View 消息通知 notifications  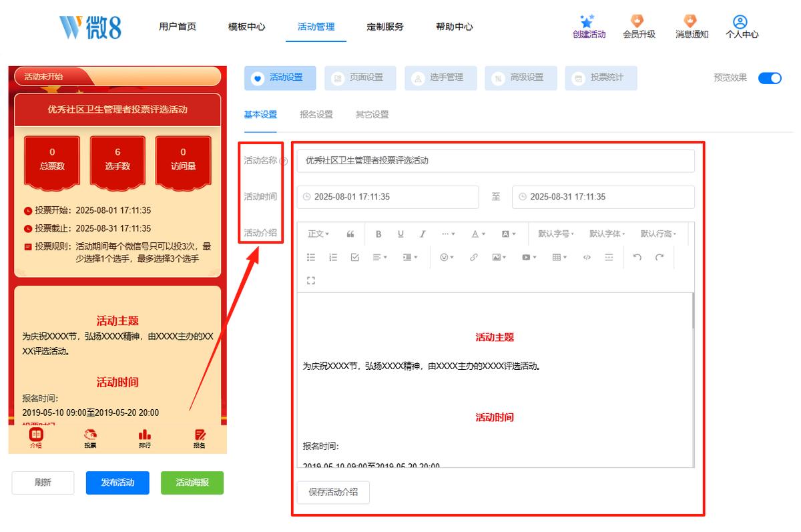(x=692, y=27)
